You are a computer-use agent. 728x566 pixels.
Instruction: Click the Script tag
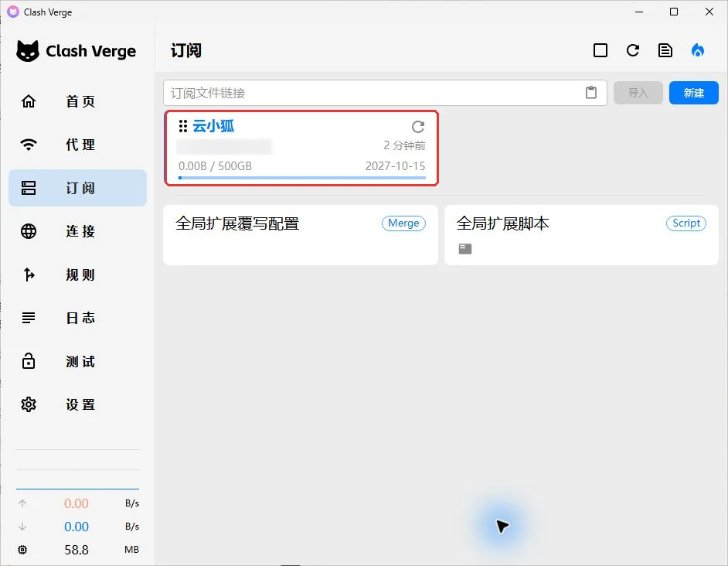686,223
